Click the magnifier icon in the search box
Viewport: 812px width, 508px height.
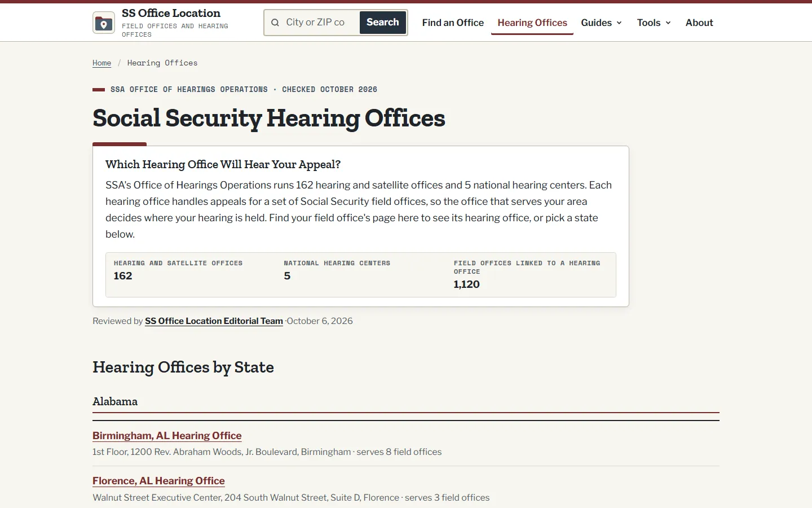[x=275, y=23]
